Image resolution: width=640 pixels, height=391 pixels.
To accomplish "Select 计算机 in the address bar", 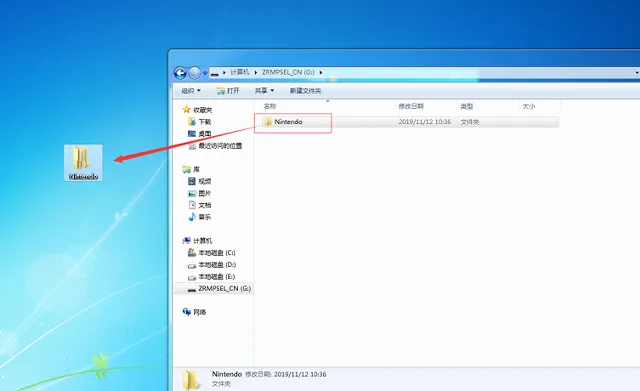I will click(240, 72).
